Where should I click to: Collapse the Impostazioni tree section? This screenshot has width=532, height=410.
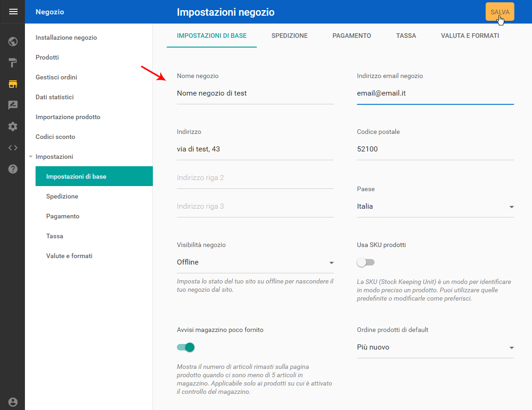pyautogui.click(x=30, y=157)
